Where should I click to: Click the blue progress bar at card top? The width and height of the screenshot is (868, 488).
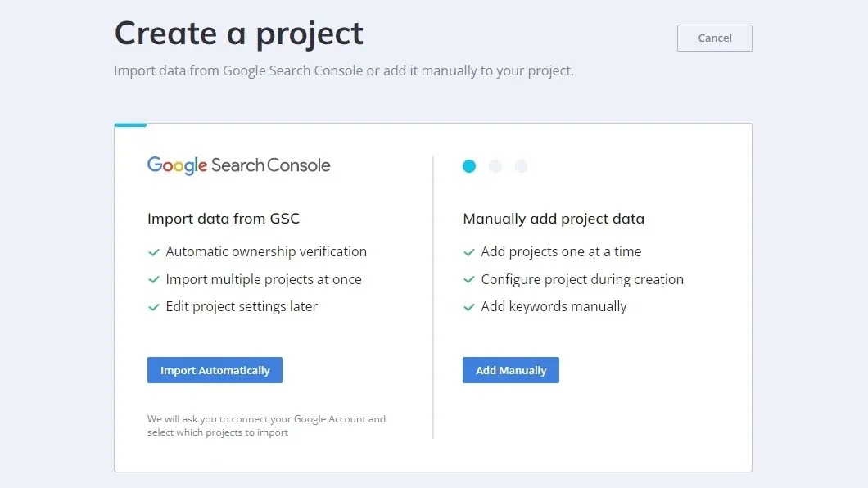click(131, 125)
